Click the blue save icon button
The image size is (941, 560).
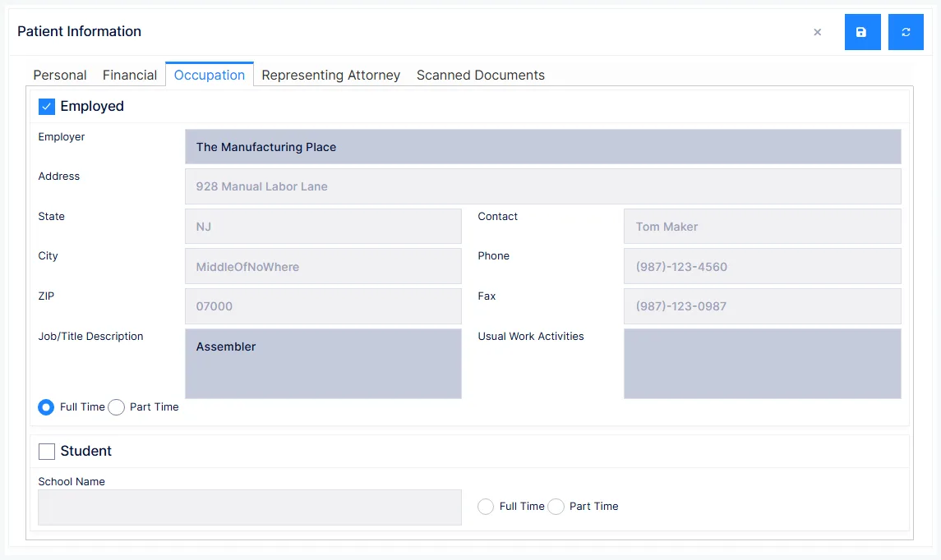(862, 32)
